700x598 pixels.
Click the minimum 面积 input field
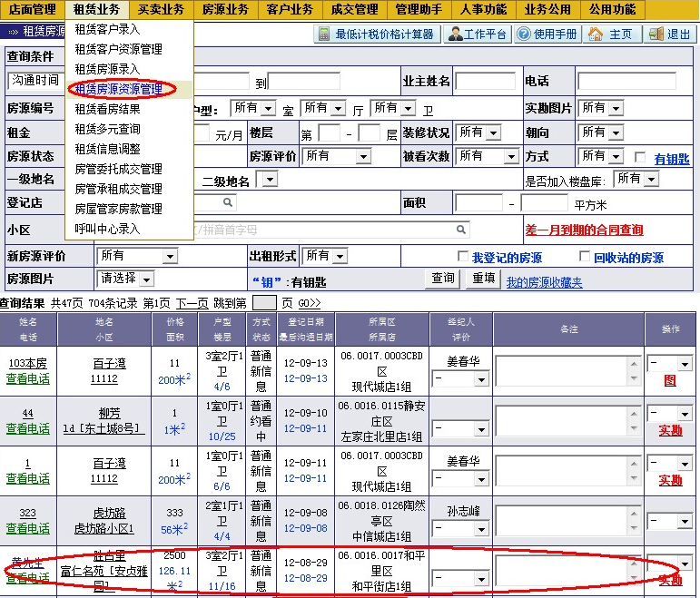[x=478, y=203]
